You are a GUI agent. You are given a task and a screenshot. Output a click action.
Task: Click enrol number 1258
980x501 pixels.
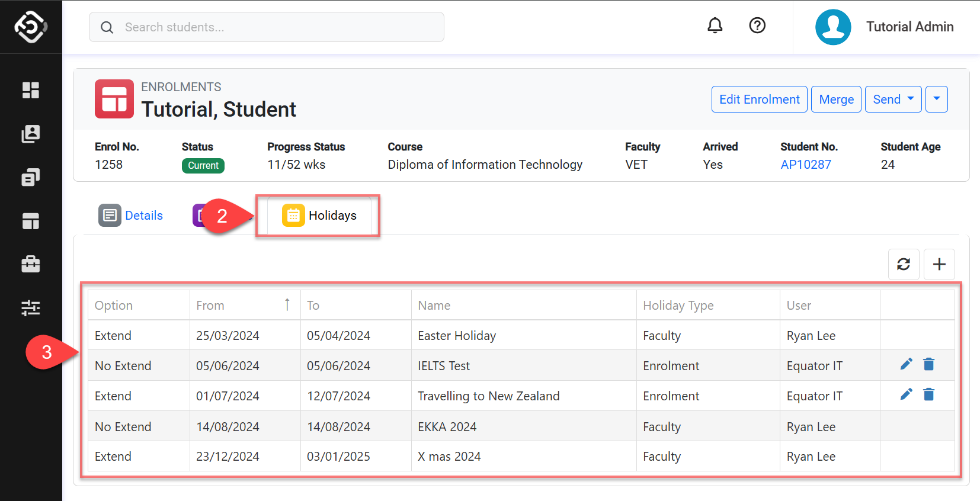(109, 165)
